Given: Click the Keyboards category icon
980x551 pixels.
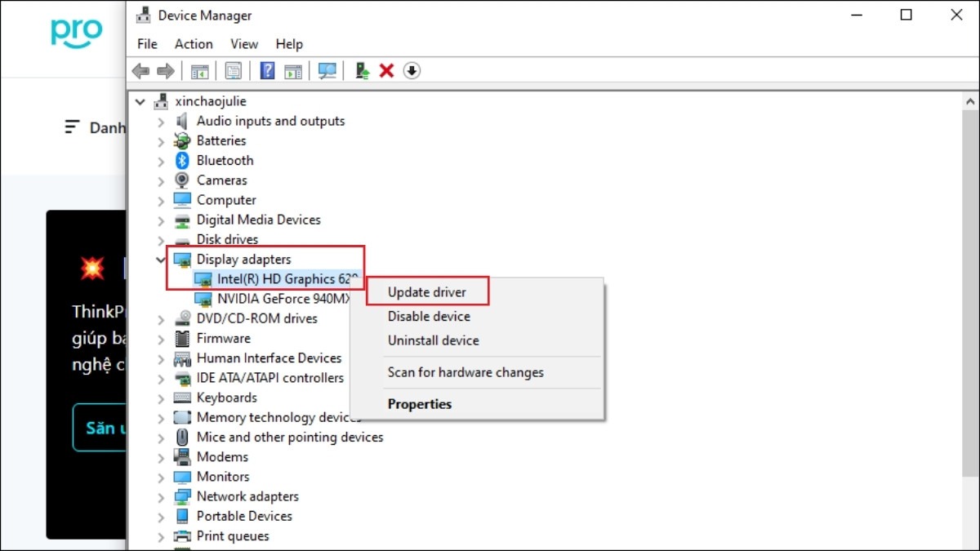Looking at the screenshot, I should pos(182,398).
